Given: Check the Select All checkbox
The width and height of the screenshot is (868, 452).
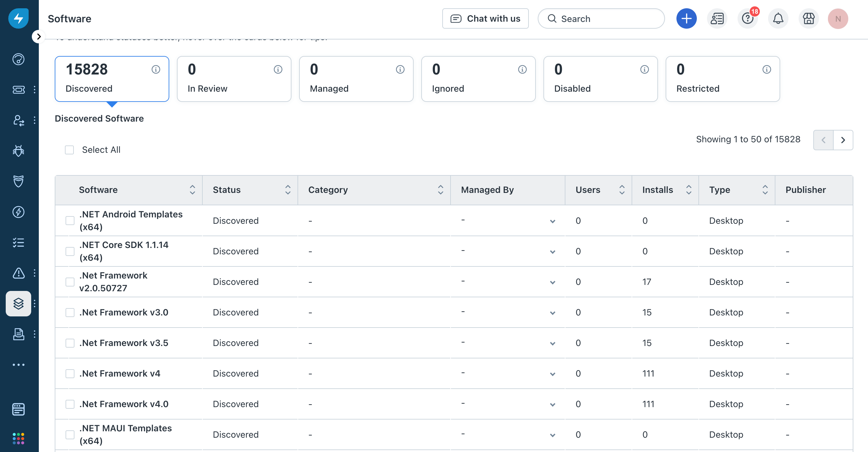Looking at the screenshot, I should click(69, 150).
